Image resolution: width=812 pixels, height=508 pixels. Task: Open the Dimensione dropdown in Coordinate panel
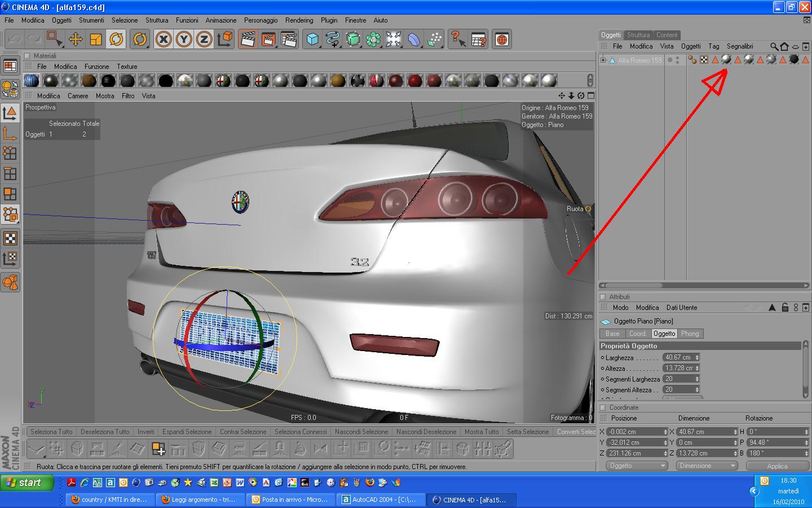coord(707,466)
